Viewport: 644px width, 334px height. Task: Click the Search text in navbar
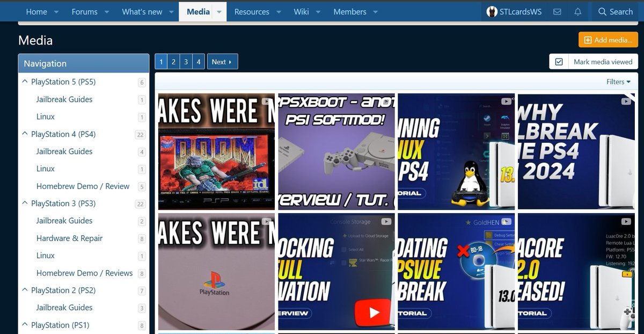(621, 12)
